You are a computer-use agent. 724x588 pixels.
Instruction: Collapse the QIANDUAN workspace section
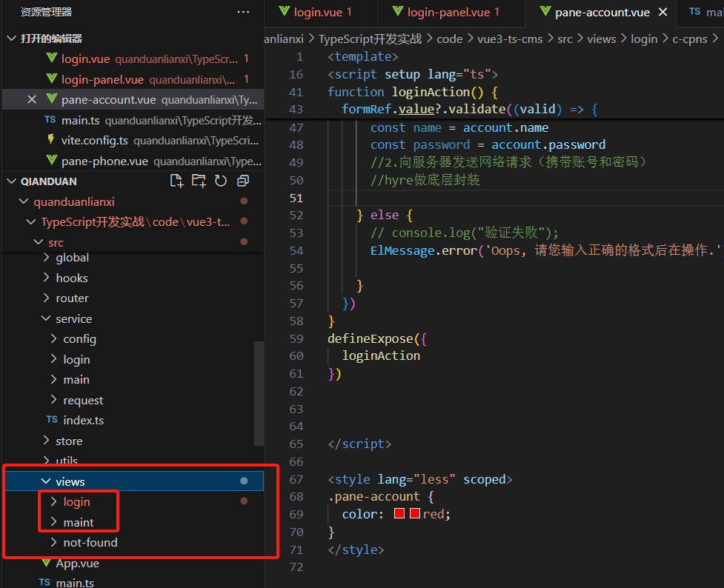[12, 181]
